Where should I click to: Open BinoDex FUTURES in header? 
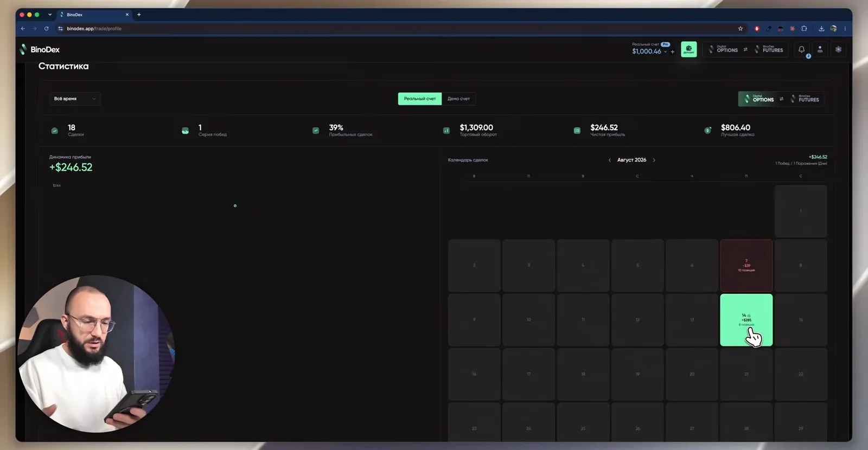point(769,49)
